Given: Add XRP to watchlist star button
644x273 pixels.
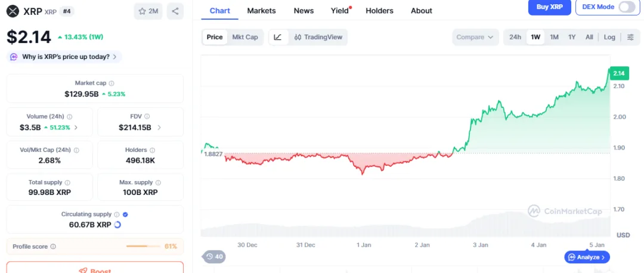Looking at the screenshot, I should point(148,11).
